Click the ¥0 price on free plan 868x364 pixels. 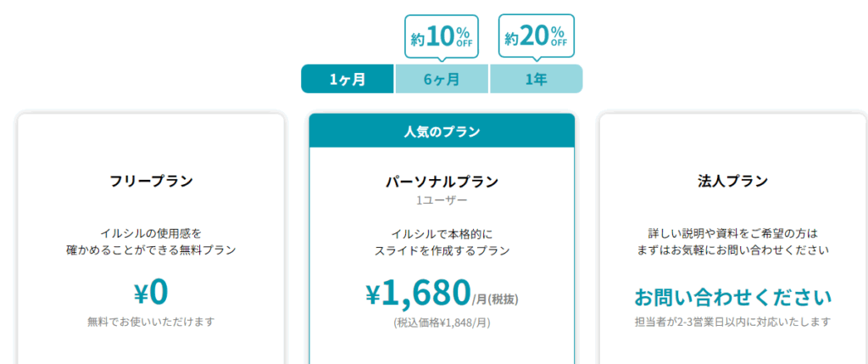point(151,292)
